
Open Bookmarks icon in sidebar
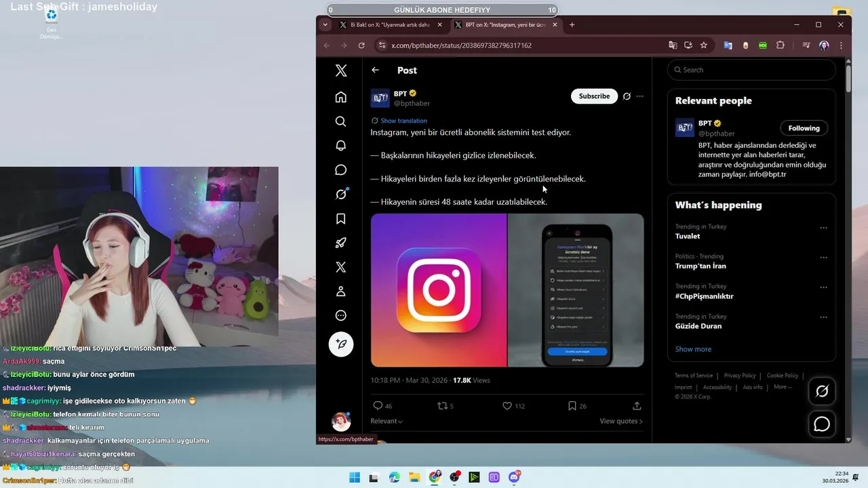coord(341,219)
